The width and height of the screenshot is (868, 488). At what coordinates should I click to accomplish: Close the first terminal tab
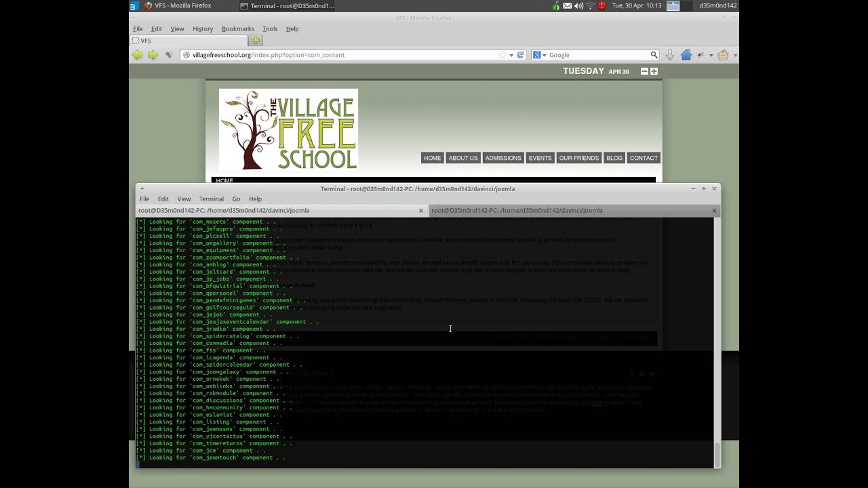421,210
